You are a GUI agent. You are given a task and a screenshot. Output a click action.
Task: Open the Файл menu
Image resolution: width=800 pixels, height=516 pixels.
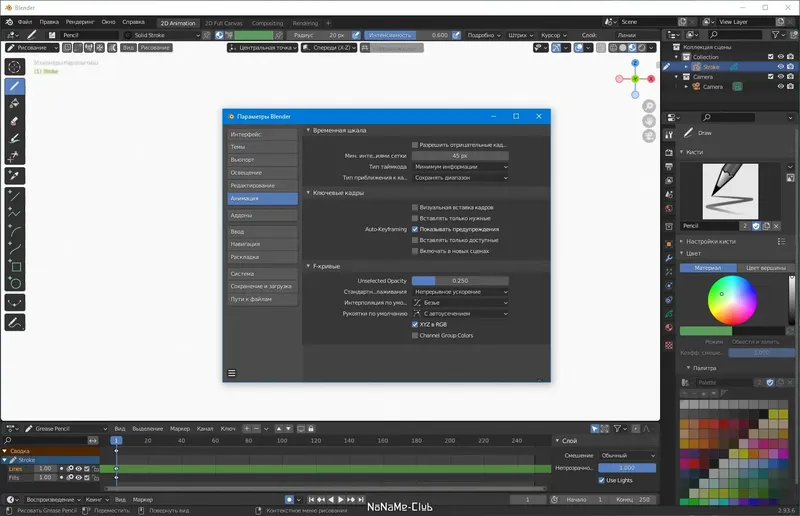[24, 22]
